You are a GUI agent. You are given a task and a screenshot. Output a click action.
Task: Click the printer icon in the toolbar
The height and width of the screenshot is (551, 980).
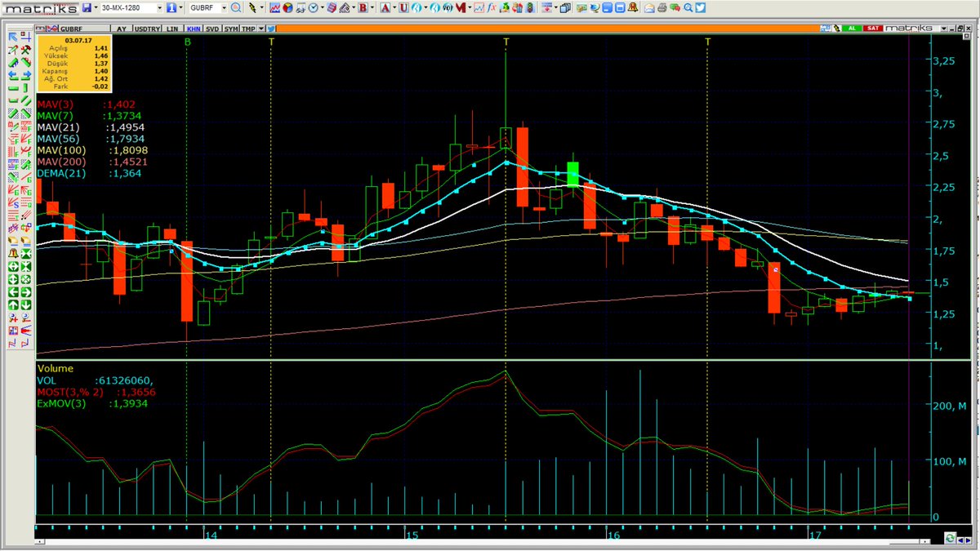(x=661, y=8)
